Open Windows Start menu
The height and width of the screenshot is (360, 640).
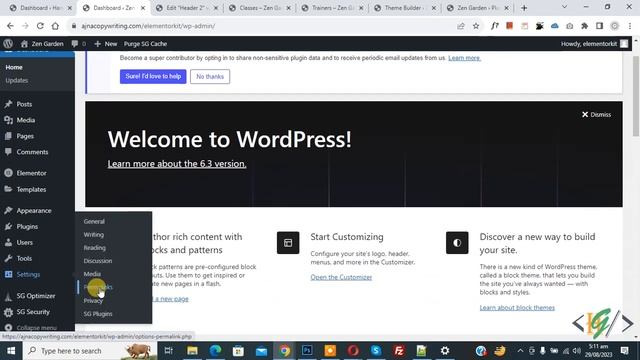(11, 351)
